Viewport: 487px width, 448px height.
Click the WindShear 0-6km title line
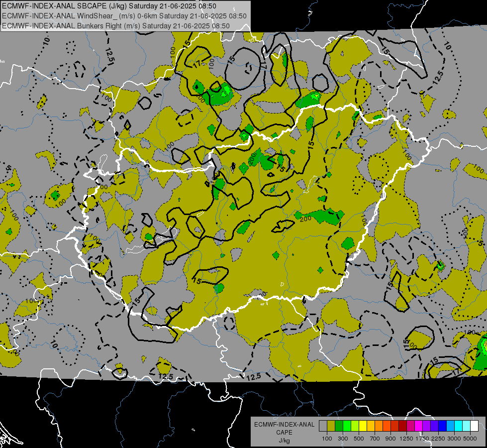(x=124, y=16)
